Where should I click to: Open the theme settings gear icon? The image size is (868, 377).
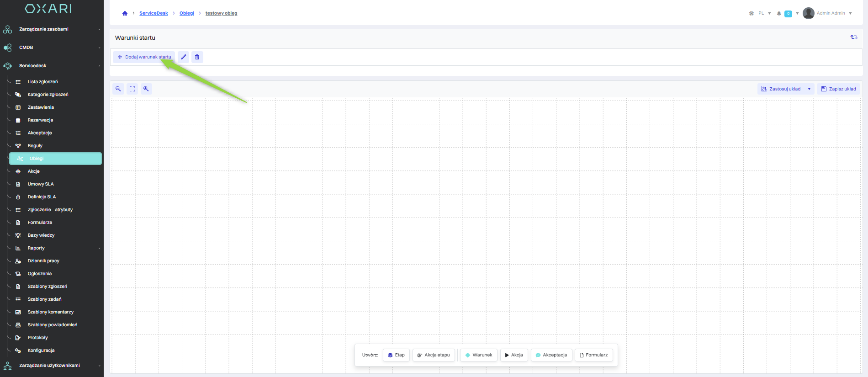(752, 13)
